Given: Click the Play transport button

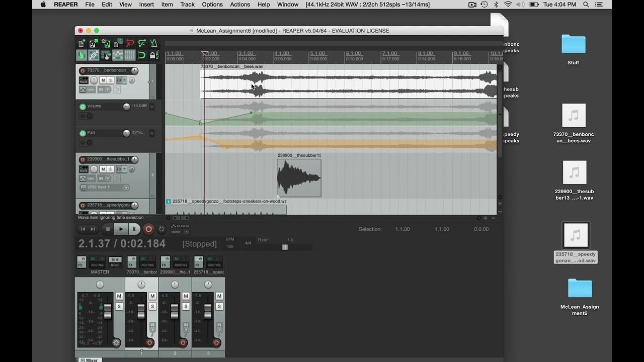Looking at the screenshot, I should point(121,229).
